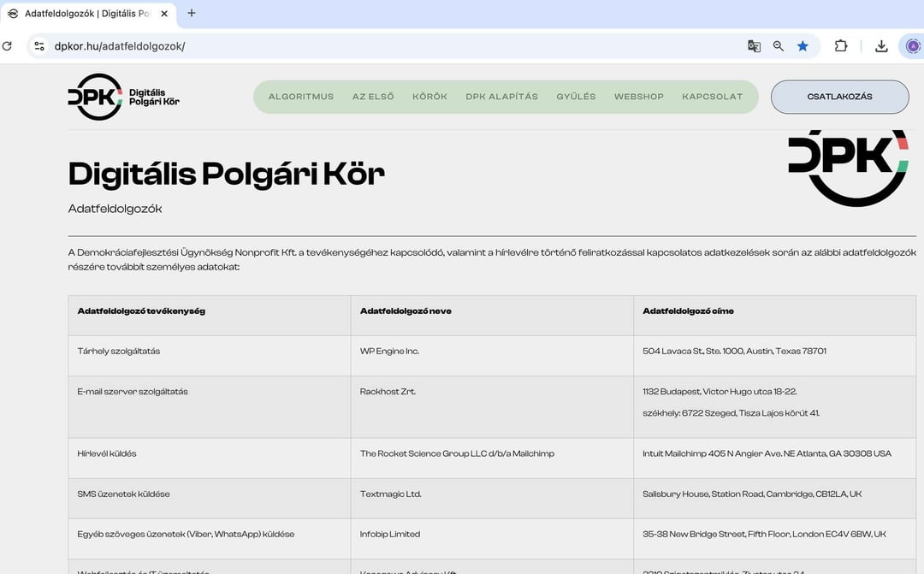Open the ALGORITMUS menu item
This screenshot has height=574, width=924.
click(301, 97)
